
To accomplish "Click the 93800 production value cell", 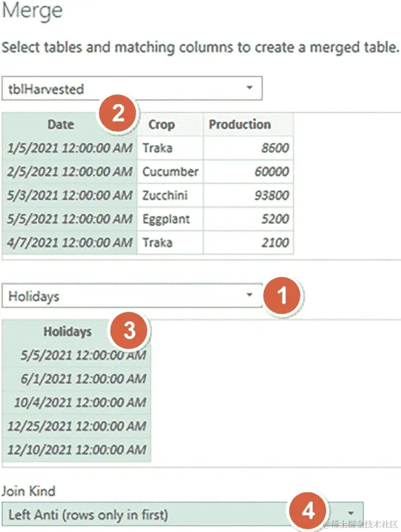I will point(248,195).
